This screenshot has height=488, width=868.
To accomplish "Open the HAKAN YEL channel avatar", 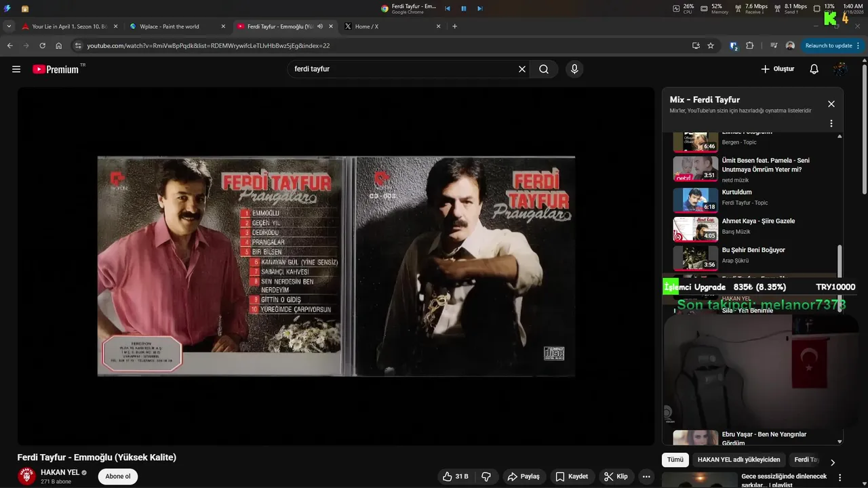I will [26, 476].
